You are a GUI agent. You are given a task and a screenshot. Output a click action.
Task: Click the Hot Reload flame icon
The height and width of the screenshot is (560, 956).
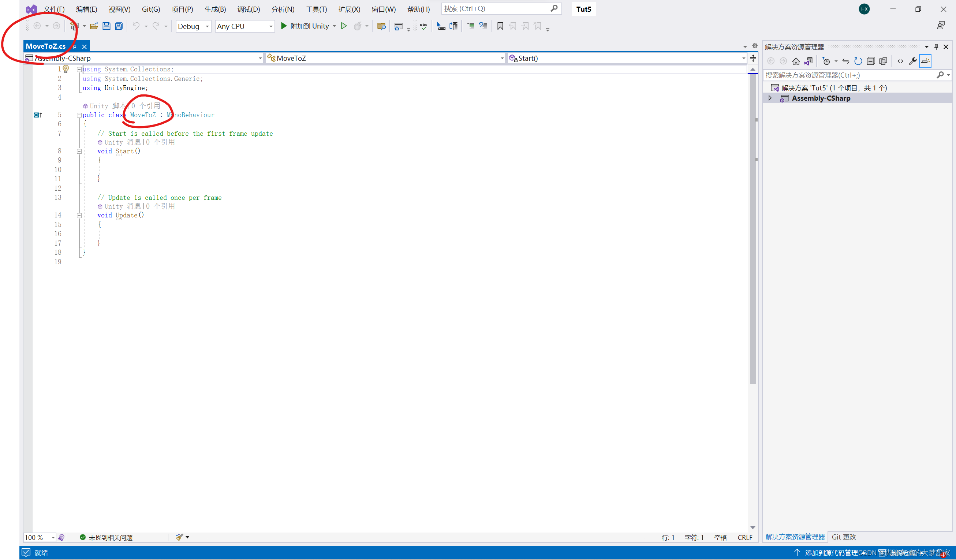[x=357, y=26]
